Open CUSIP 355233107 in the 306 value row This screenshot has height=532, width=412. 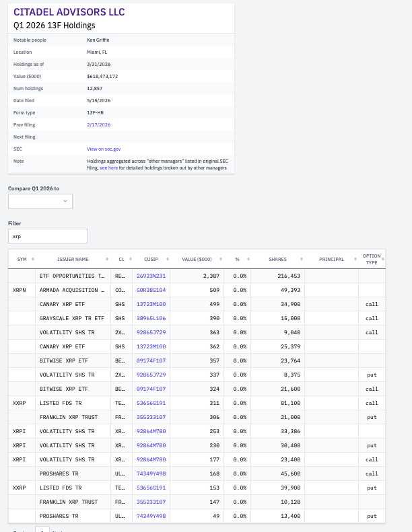pos(151,417)
